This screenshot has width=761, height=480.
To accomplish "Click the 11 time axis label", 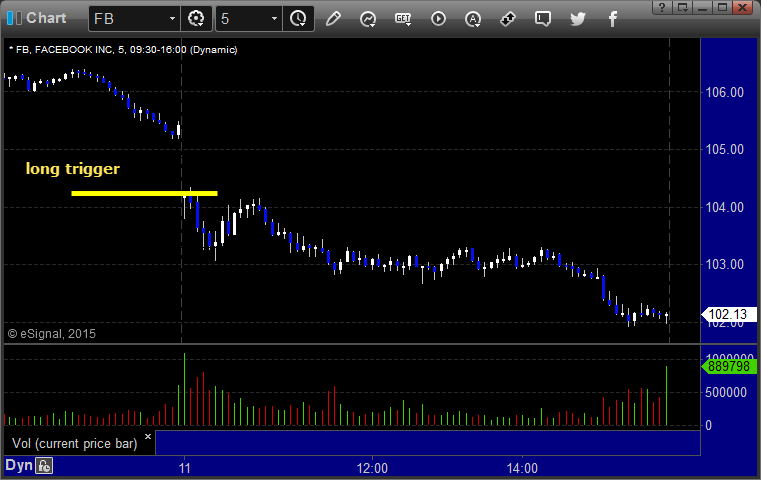I will click(x=184, y=468).
